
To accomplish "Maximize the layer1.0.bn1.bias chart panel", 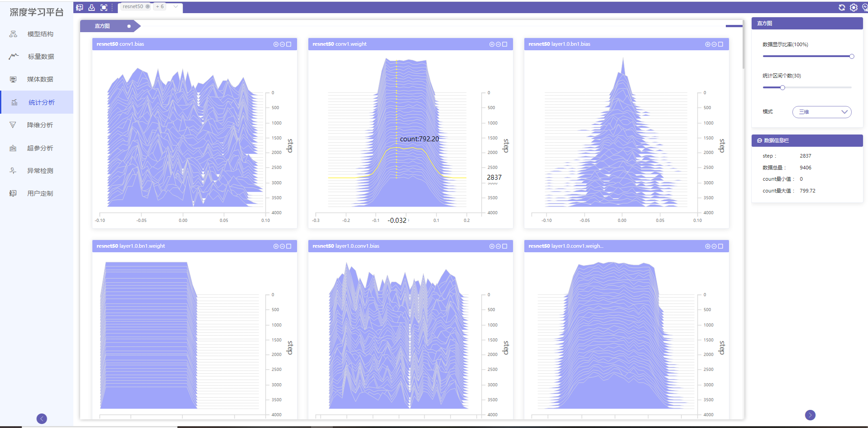I will pyautogui.click(x=720, y=44).
